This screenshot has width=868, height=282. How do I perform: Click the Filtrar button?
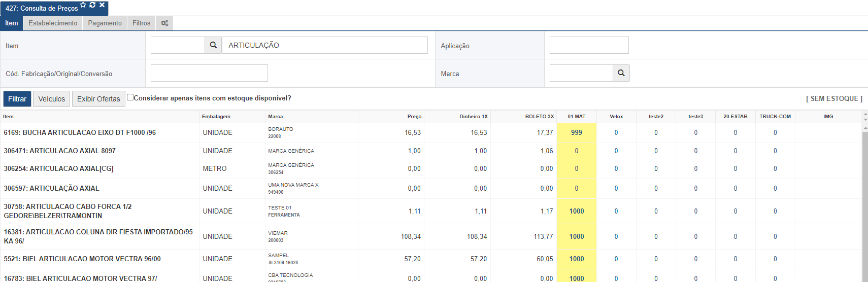(x=17, y=99)
